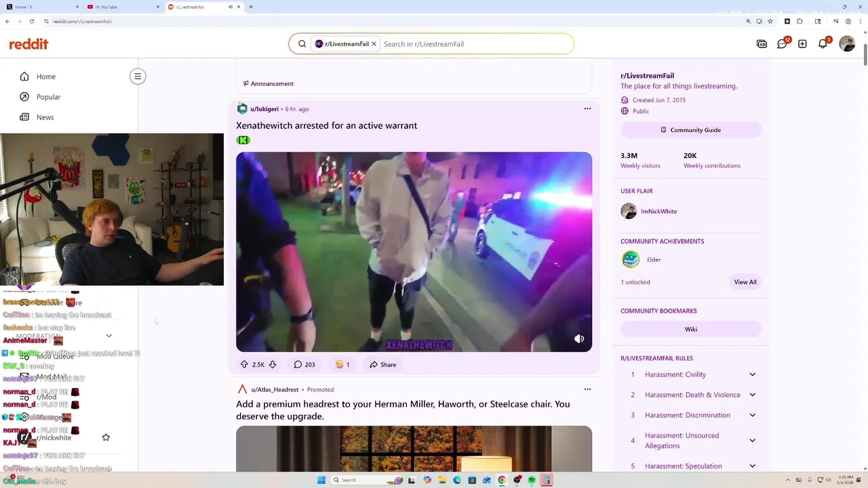Open u/lukigeri profile link
The height and width of the screenshot is (488, 868).
click(x=264, y=109)
